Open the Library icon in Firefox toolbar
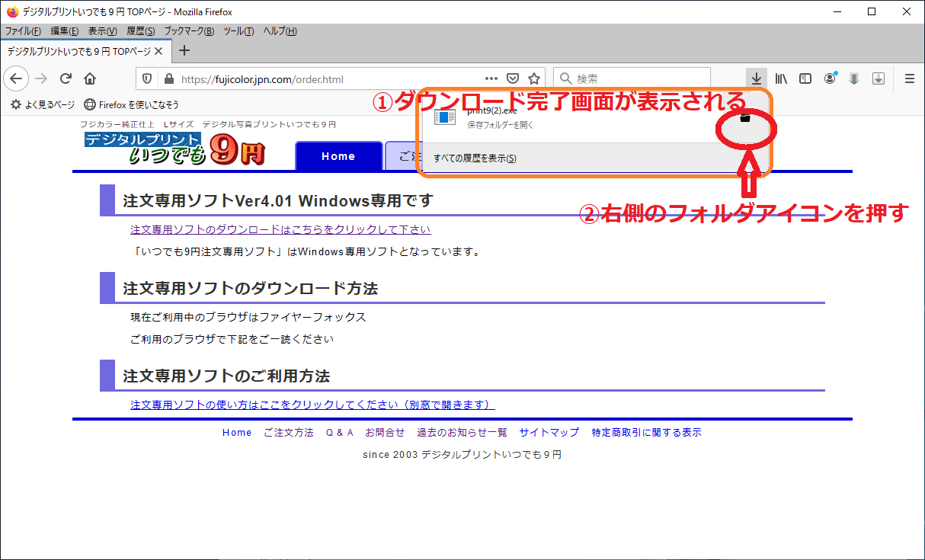 point(781,78)
